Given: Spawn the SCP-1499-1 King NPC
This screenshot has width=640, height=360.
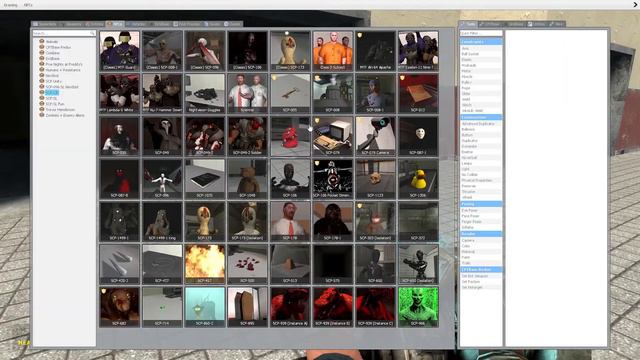Looking at the screenshot, I should coord(162,221).
